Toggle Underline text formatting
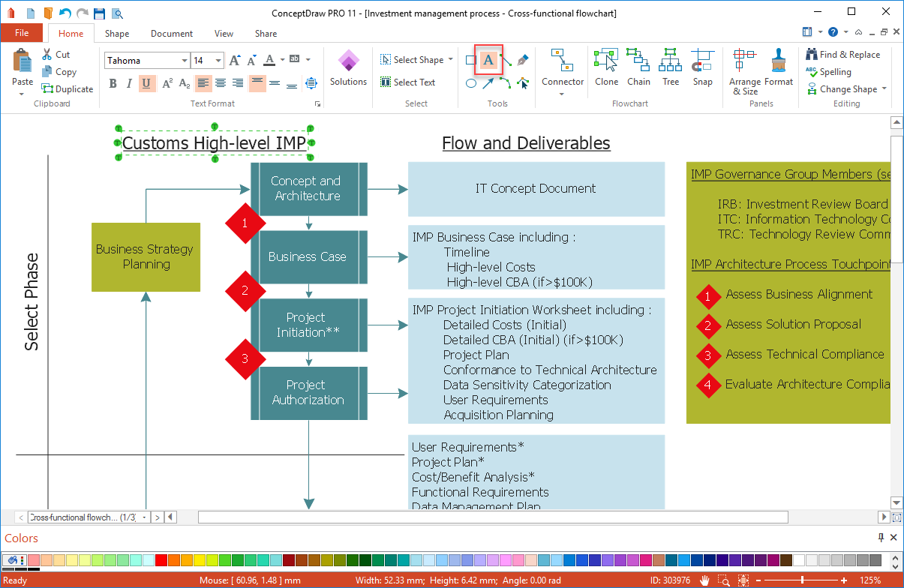 (146, 83)
